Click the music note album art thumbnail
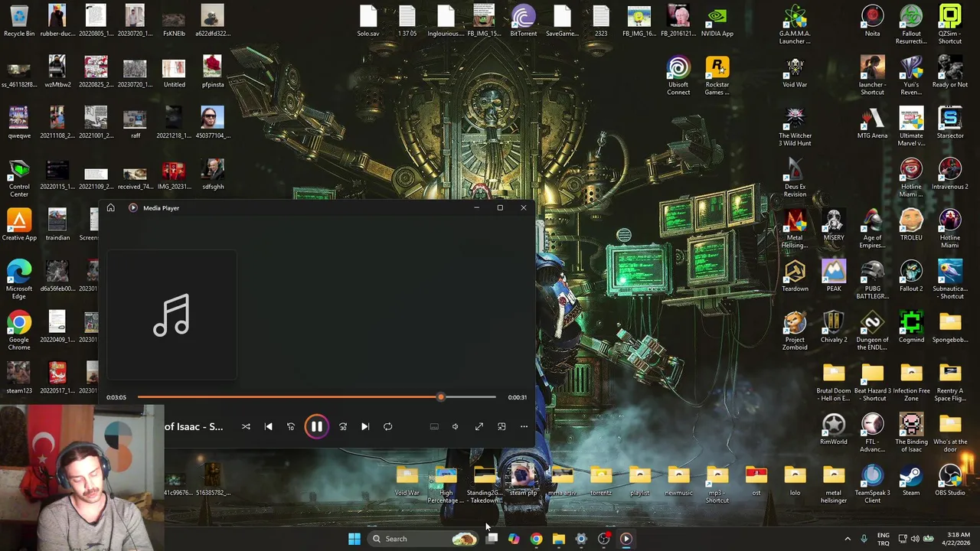 coord(171,315)
